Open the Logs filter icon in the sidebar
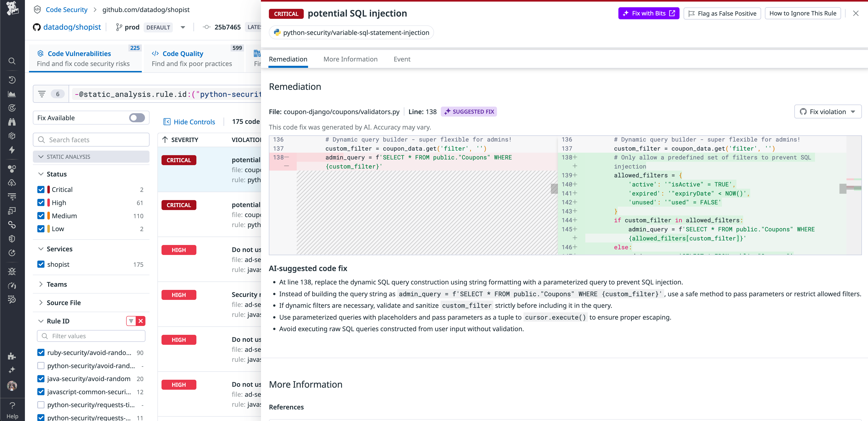The width and height of the screenshot is (868, 421). tap(12, 196)
